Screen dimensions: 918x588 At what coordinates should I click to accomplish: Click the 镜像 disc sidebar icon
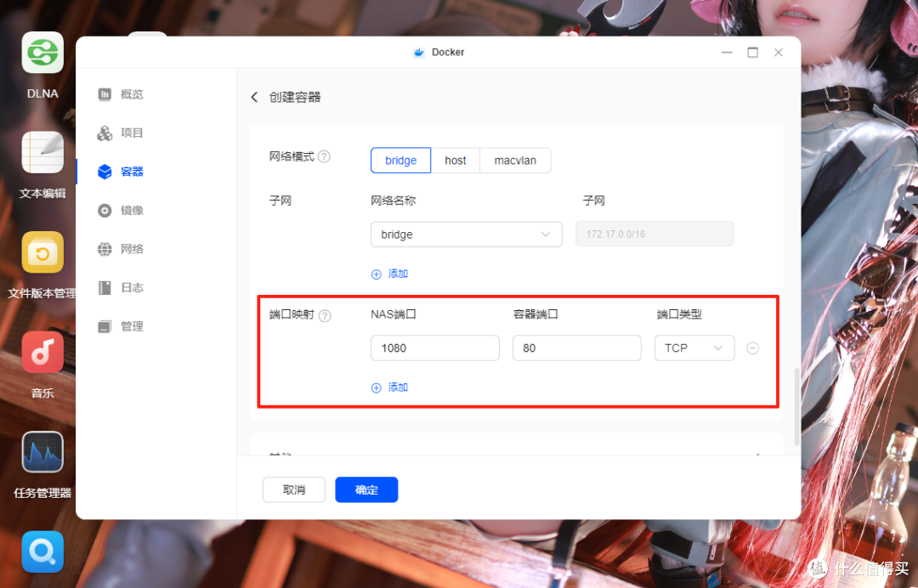105,211
